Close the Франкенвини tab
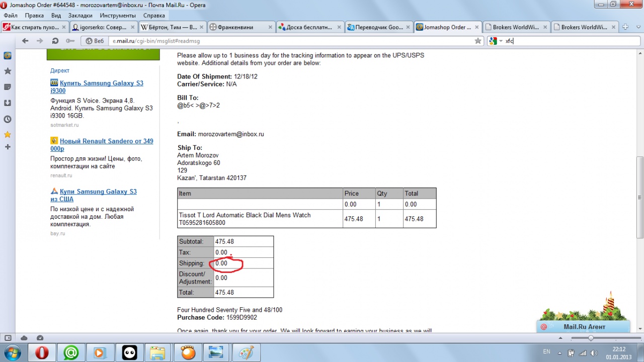The height and width of the screenshot is (362, 644). point(269,27)
